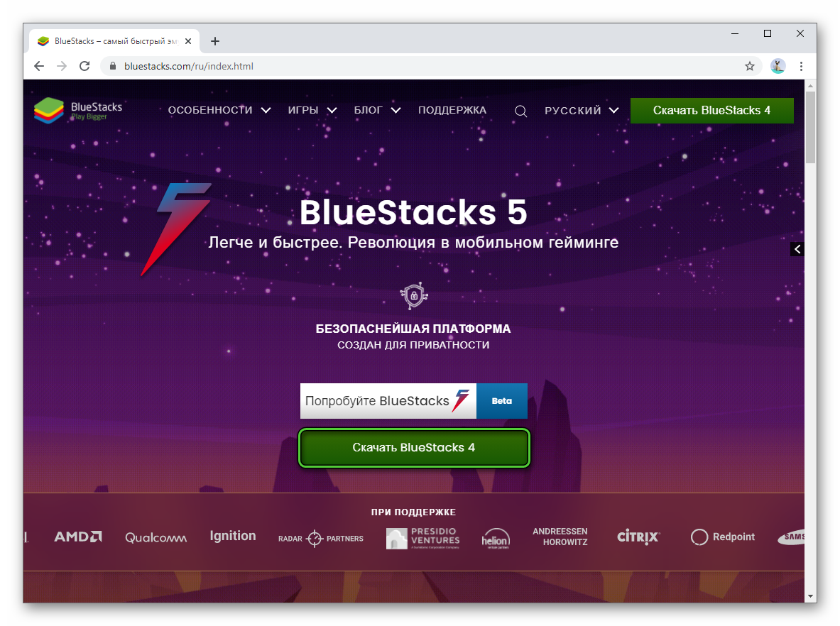
Task: Expand the ОСОБЕННОСТИ dropdown menu
Action: click(219, 110)
